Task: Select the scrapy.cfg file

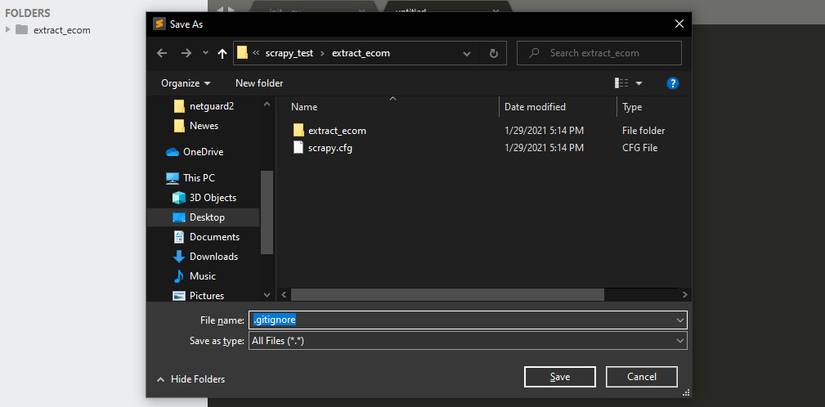Action: tap(330, 148)
